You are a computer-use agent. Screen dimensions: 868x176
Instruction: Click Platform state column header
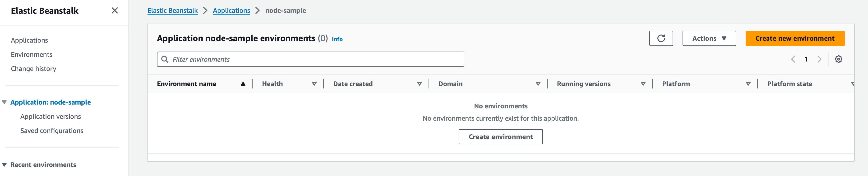point(790,84)
